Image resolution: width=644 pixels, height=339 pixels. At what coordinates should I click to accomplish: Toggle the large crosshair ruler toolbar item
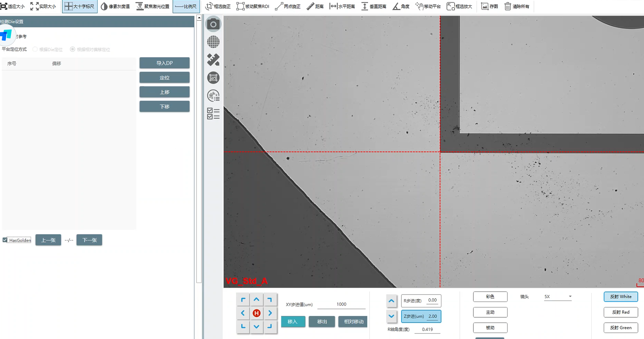click(x=80, y=6)
